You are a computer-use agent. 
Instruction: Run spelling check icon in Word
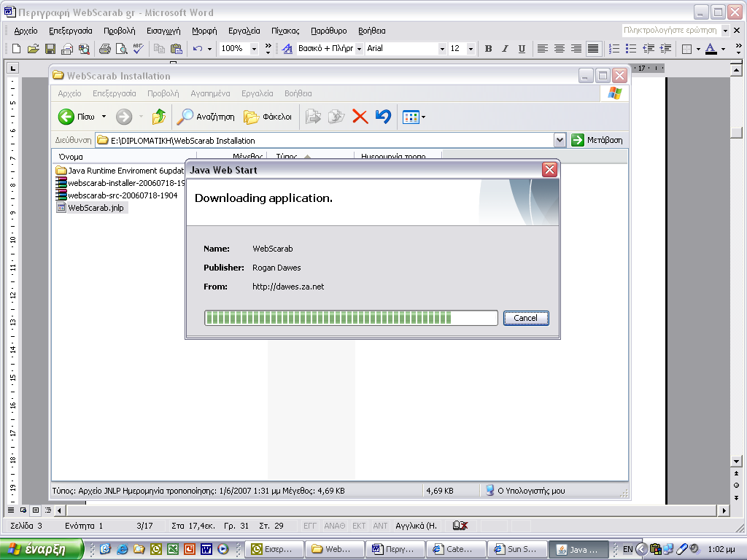click(138, 49)
